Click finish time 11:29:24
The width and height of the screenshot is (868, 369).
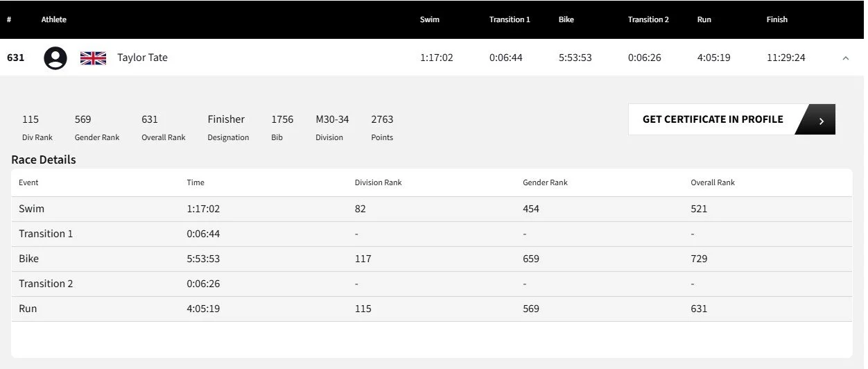(x=786, y=58)
